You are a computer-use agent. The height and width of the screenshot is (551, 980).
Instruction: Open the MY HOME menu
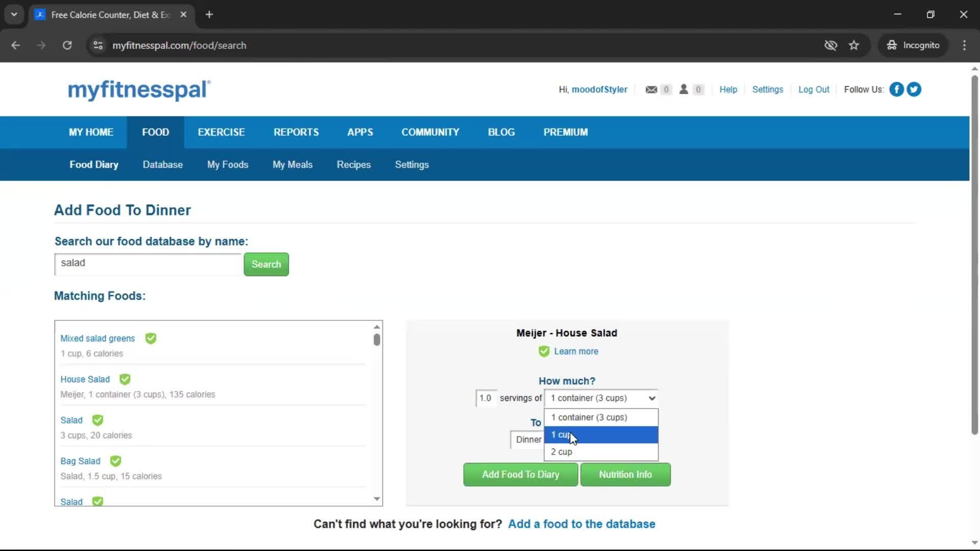point(91,132)
